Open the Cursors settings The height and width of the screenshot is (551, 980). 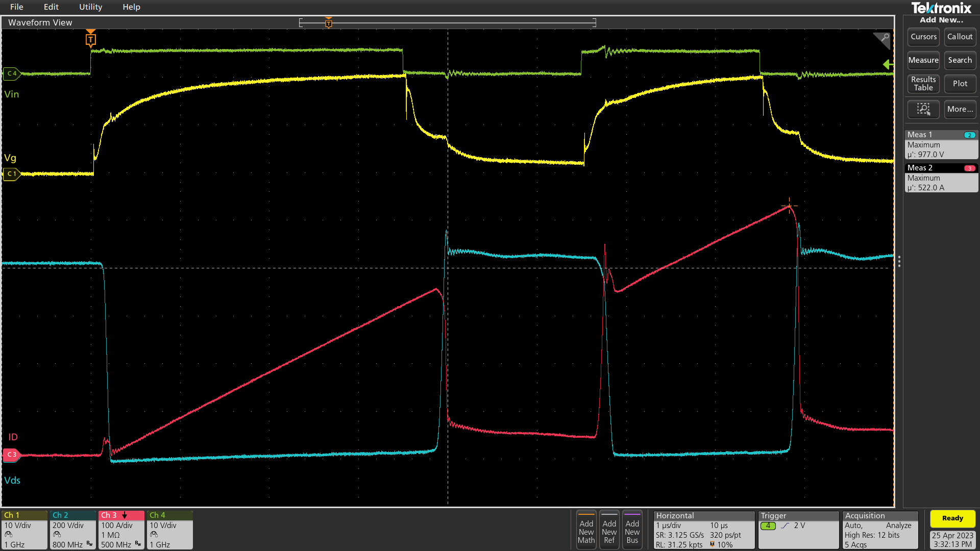point(923,36)
